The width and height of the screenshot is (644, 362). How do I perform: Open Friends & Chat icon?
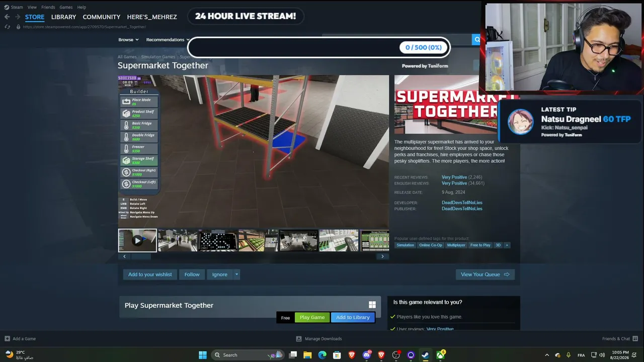635,338
